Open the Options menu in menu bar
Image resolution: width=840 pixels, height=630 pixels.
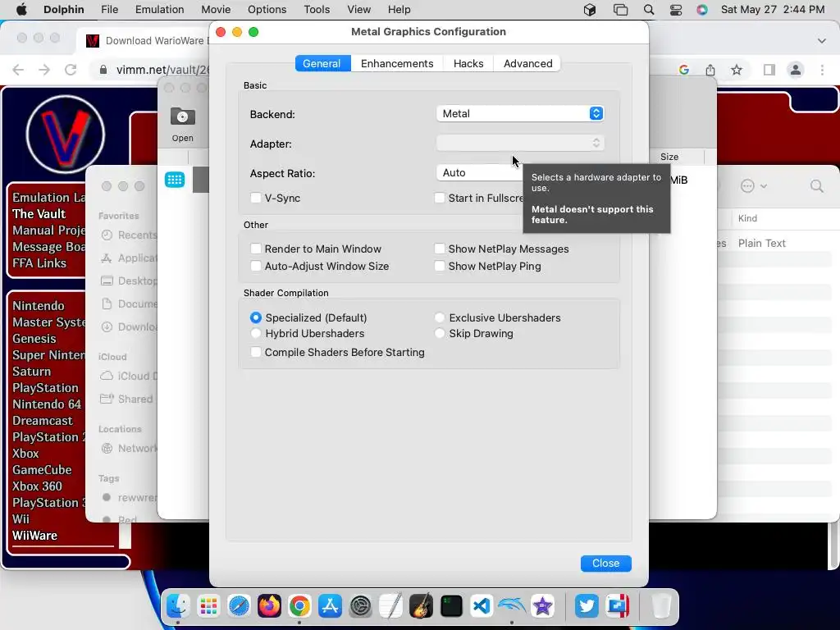tap(267, 10)
